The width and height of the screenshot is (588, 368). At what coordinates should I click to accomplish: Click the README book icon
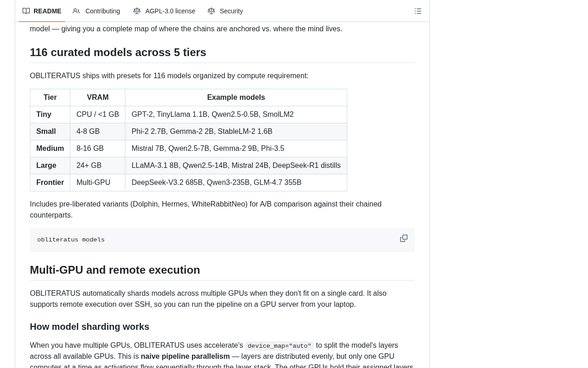point(26,11)
